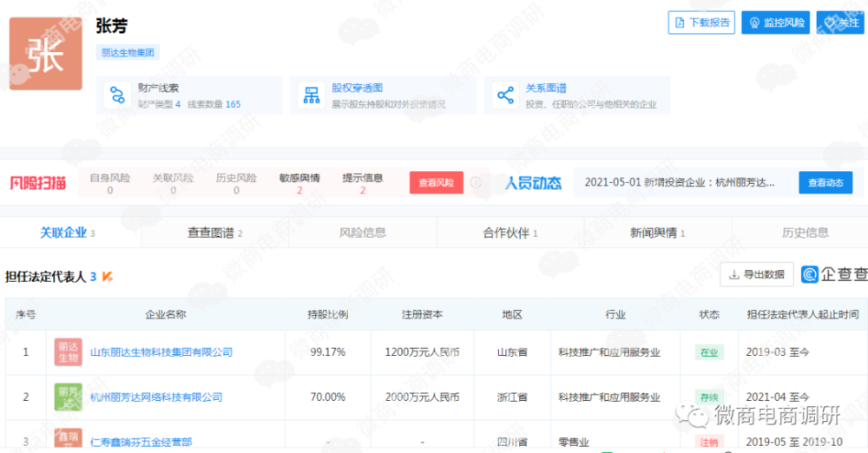Switch to the 合作伙伴 tab
This screenshot has width=868, height=453.
pos(510,233)
